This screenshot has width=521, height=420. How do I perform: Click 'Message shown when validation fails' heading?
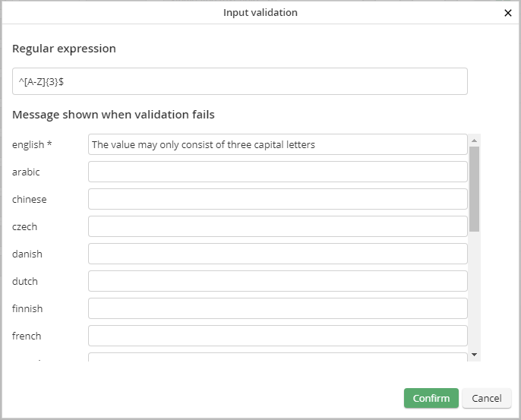point(113,115)
